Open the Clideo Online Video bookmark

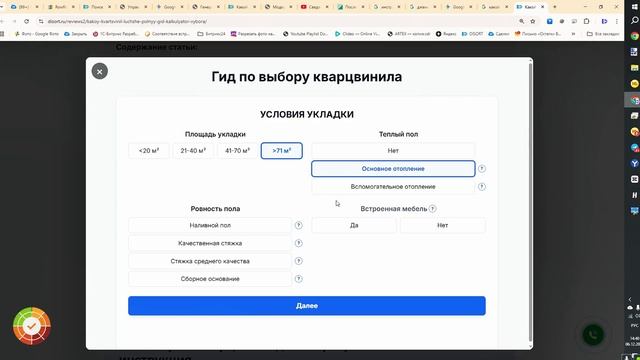pyautogui.click(x=357, y=34)
